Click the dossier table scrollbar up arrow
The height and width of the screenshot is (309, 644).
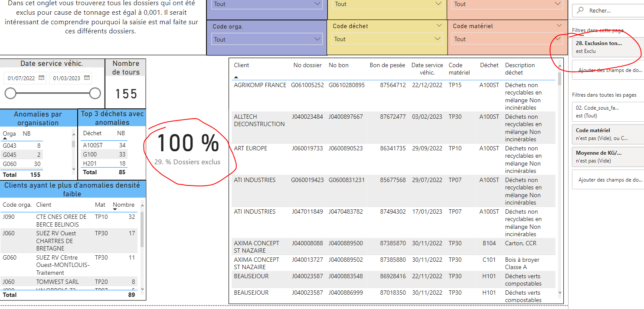pos(559,67)
